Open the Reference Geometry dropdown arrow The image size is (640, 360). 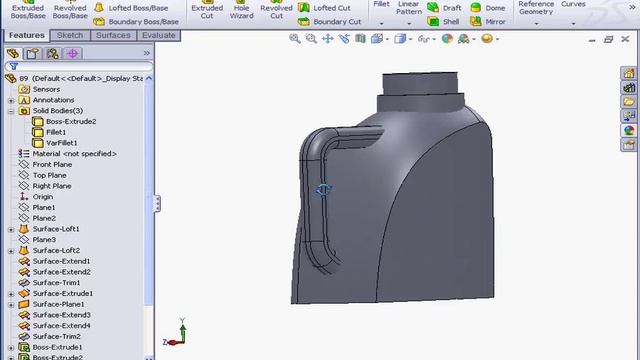point(536,24)
